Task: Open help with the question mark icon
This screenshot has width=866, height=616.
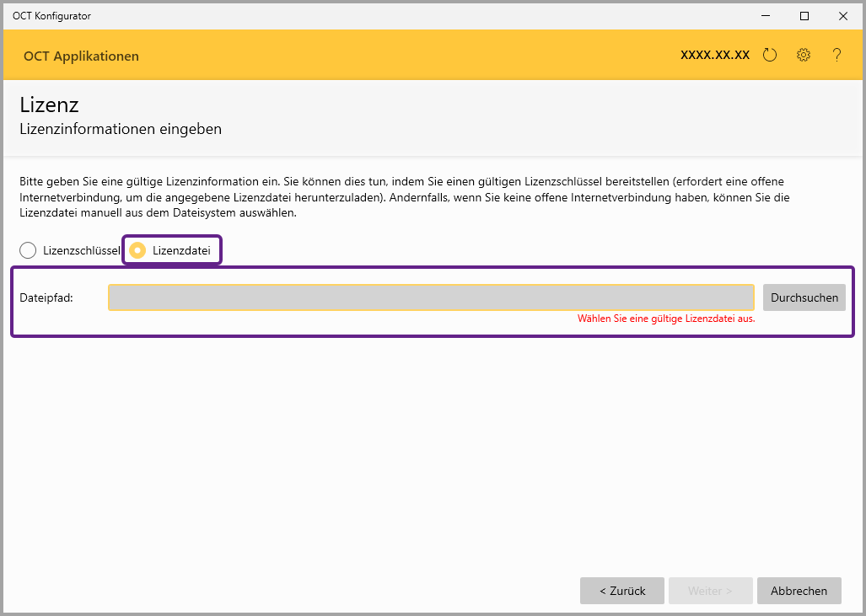Action: (x=836, y=56)
